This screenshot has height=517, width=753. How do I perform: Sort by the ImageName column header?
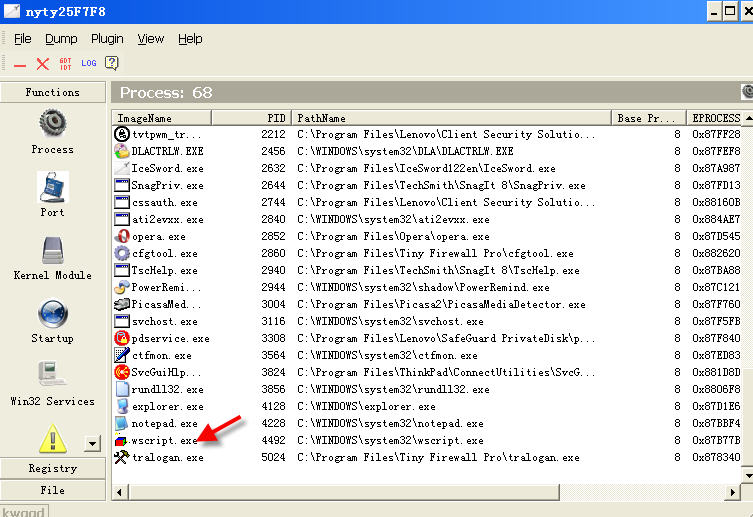click(x=162, y=118)
